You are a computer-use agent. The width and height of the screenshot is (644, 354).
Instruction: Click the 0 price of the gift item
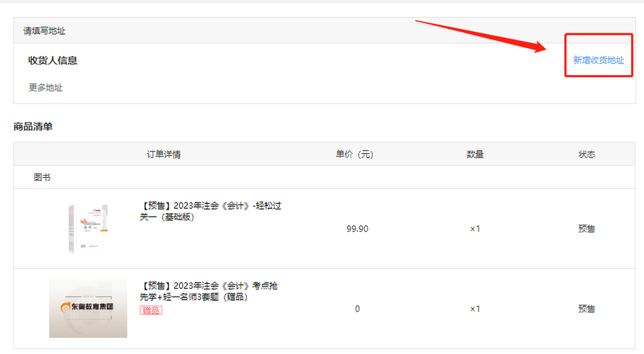pos(357,309)
